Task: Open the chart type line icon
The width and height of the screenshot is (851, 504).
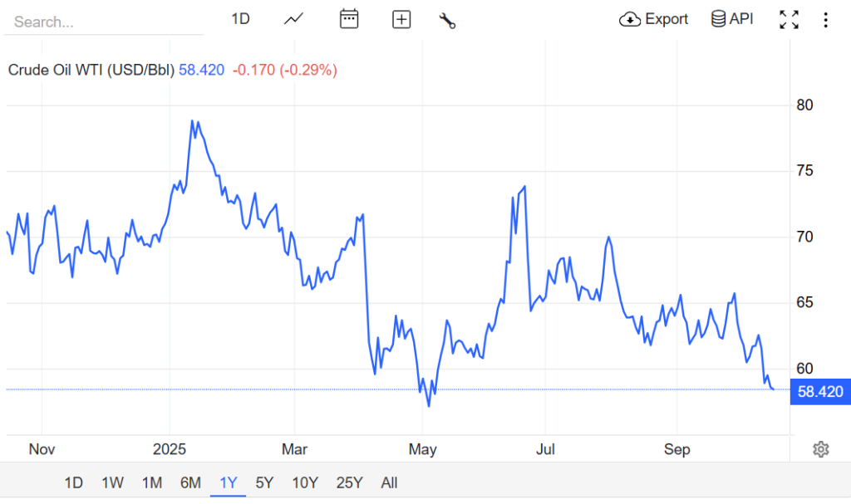Action: (x=293, y=19)
